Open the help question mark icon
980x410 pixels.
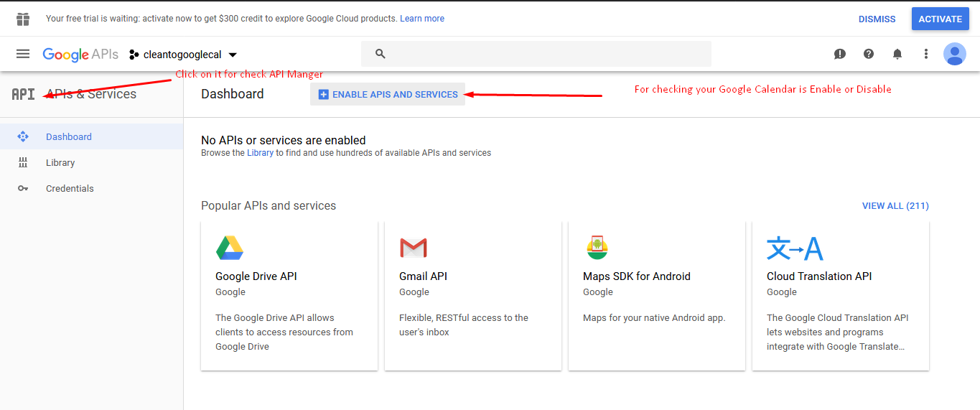[x=869, y=54]
